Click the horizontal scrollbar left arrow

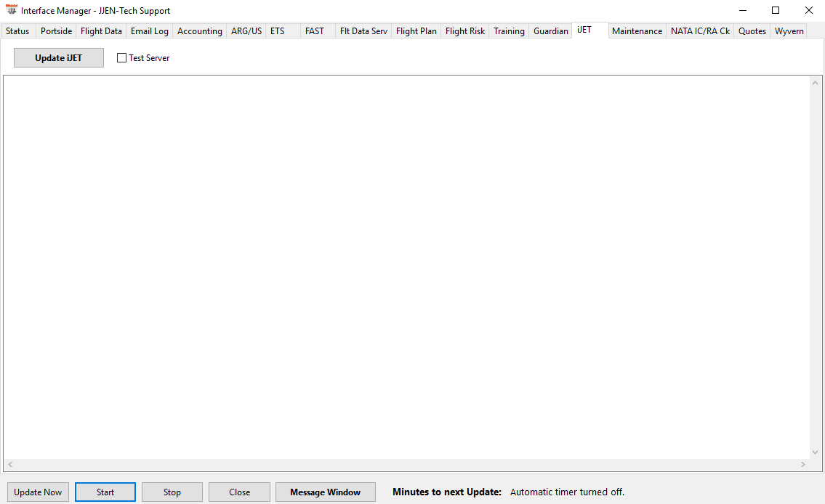tap(10, 464)
